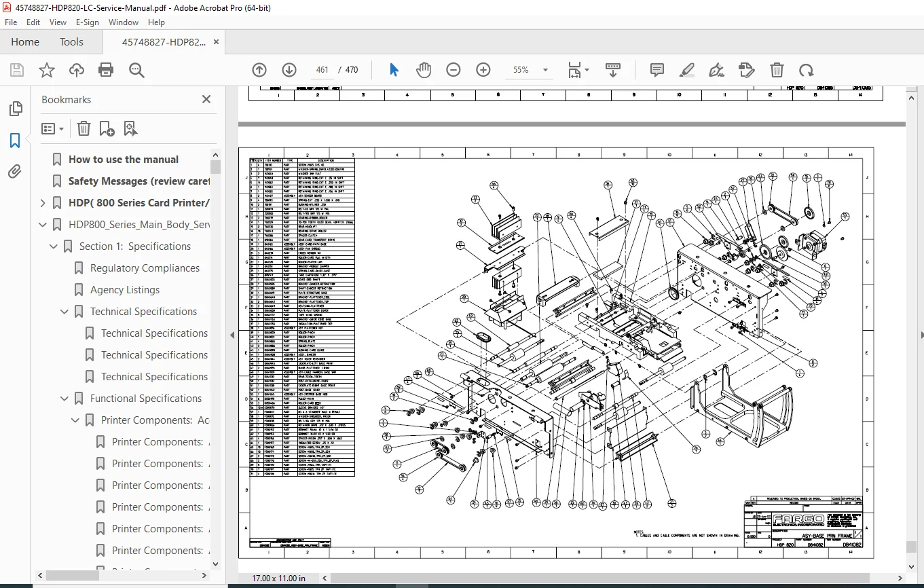Switch to the Tools tab
Image resolution: width=924 pixels, height=588 pixels.
(71, 42)
